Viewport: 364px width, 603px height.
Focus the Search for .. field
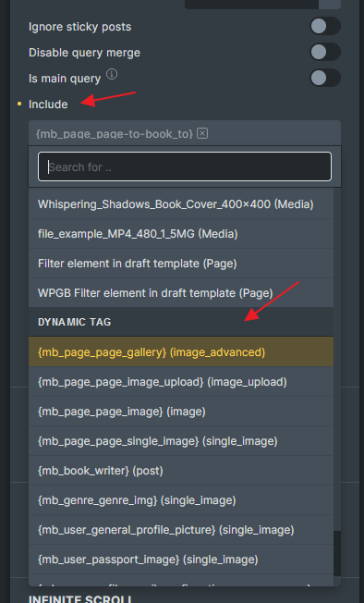(185, 166)
